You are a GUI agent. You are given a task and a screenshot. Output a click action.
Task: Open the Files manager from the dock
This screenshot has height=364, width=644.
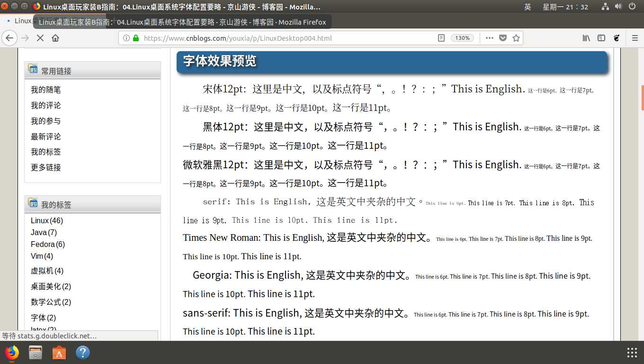[x=36, y=353]
